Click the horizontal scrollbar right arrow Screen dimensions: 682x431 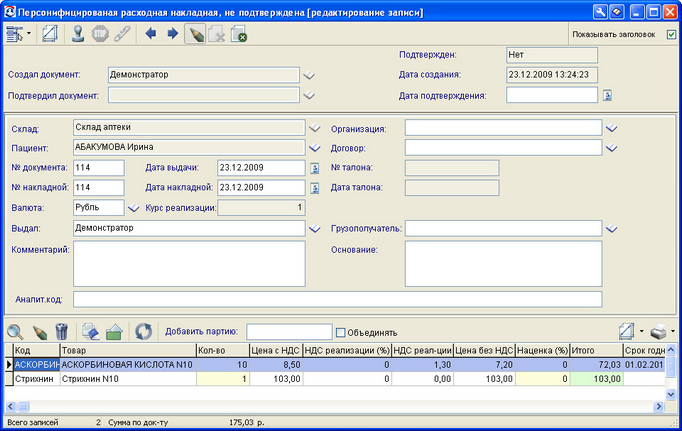[x=659, y=407]
